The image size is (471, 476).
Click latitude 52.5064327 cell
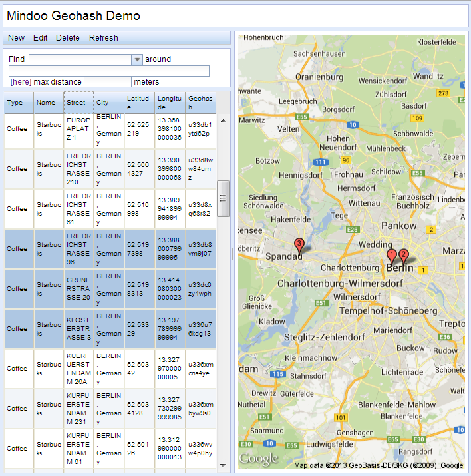click(140, 169)
